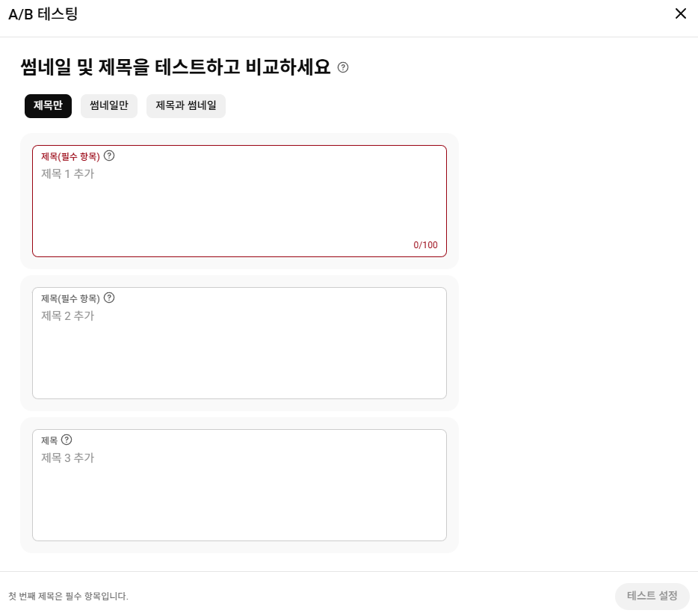Click the red 제목(필수 항목) label
This screenshot has height=616, width=698.
(x=70, y=156)
